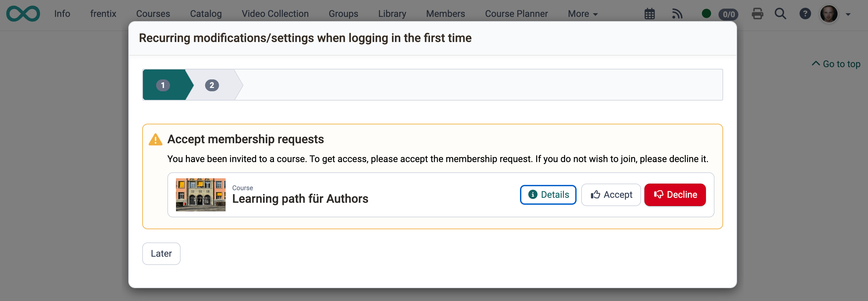Click the print icon
Image resolution: width=868 pixels, height=301 pixels.
pyautogui.click(x=758, y=14)
